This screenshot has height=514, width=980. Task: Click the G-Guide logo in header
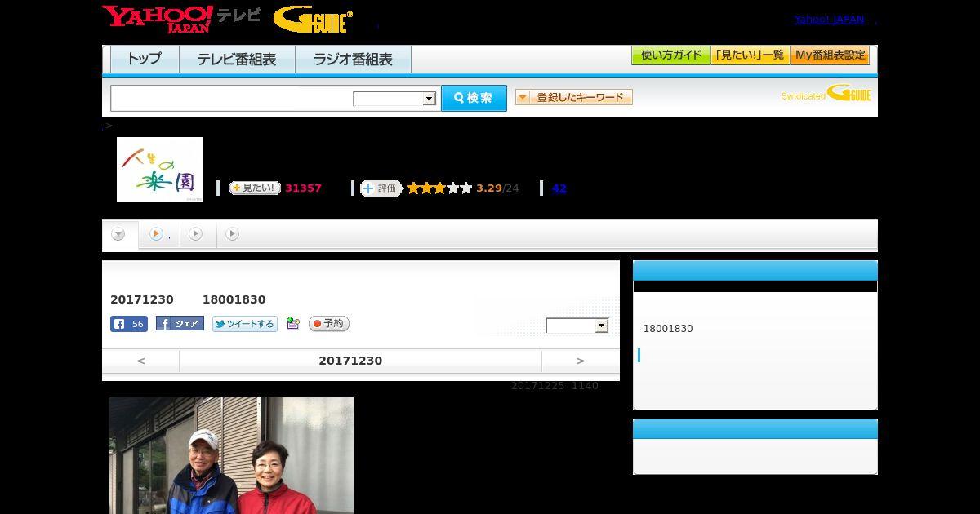(313, 20)
